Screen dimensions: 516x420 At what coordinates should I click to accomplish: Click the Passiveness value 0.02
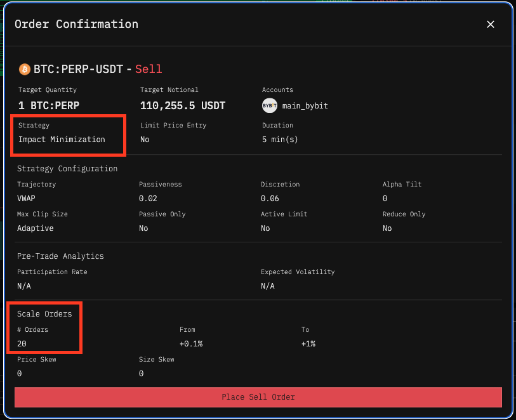point(148,198)
